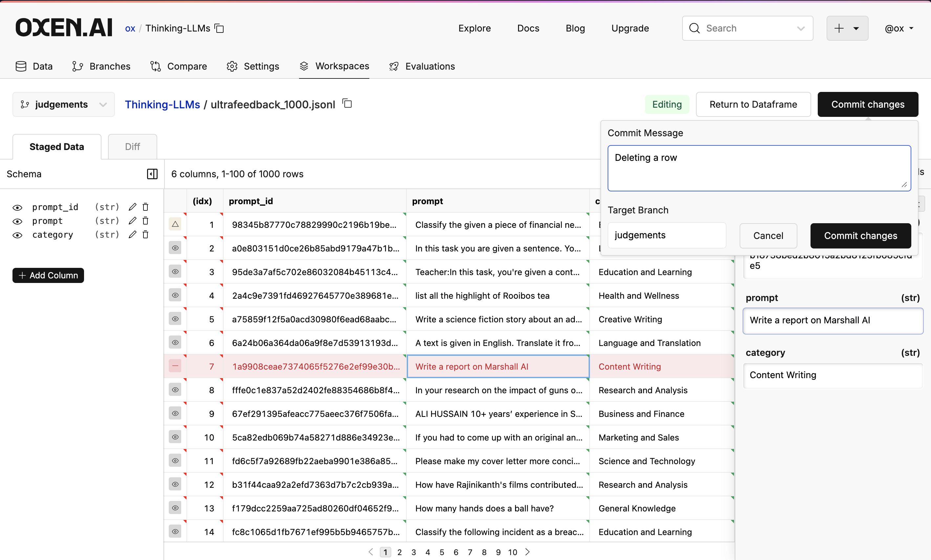Image resolution: width=931 pixels, height=560 pixels.
Task: Copy the repository name next to Thinking-LLMs
Action: point(219,28)
